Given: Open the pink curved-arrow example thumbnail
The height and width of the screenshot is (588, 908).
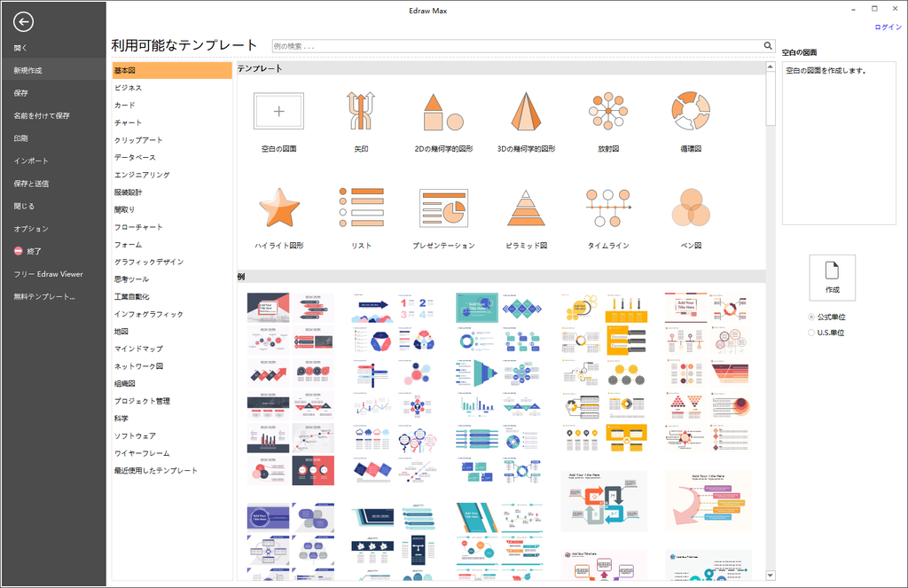Looking at the screenshot, I should (708, 501).
